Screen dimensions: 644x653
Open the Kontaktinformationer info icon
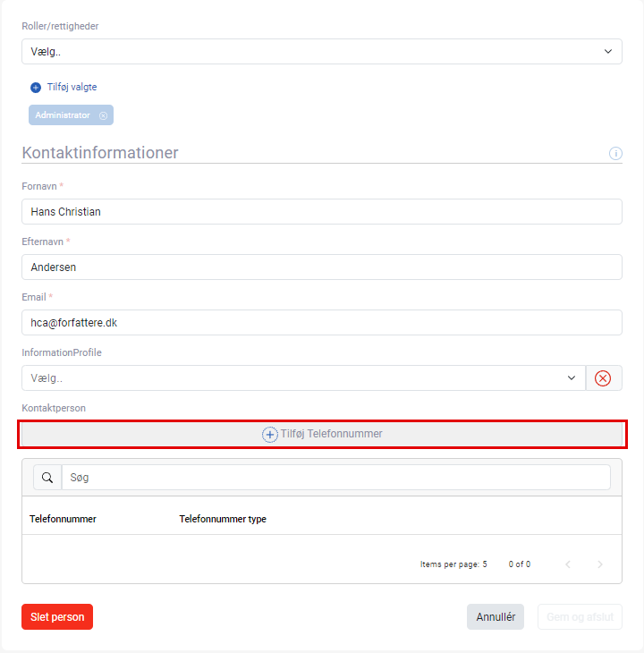click(x=615, y=153)
